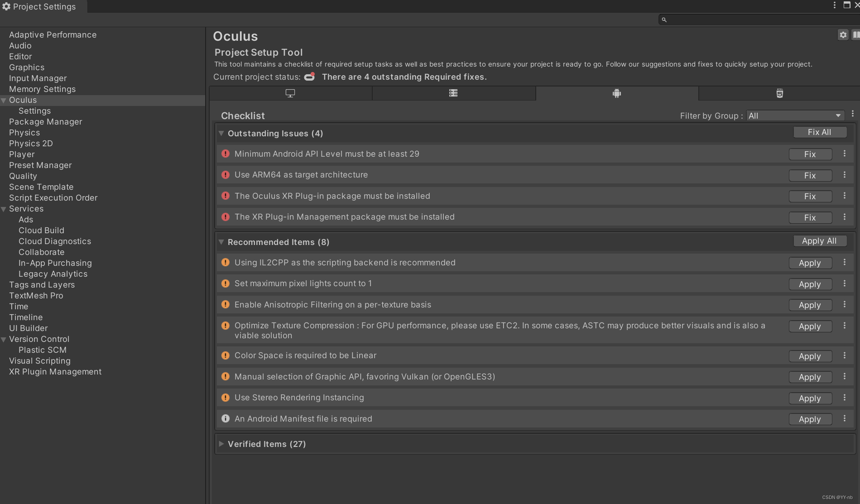Screen dimensions: 860x504
Task: Collapse the Version Control tree node arrow
Action: pos(4,340)
